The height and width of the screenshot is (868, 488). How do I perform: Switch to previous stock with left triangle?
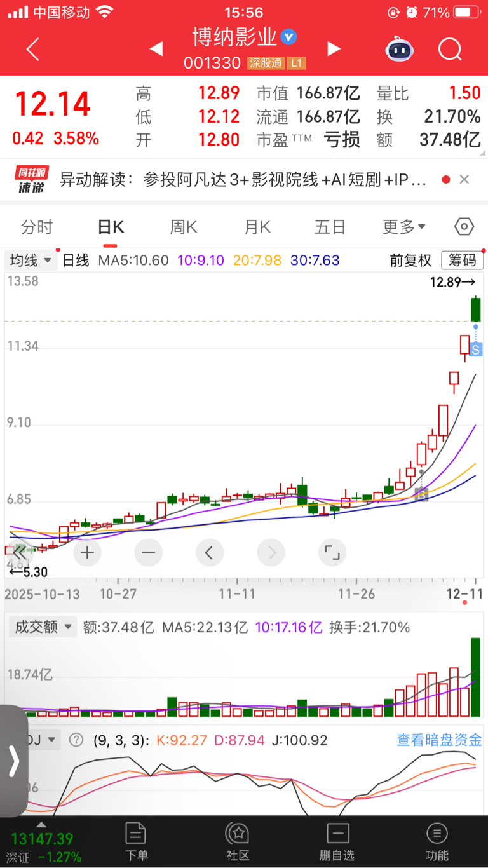(156, 49)
